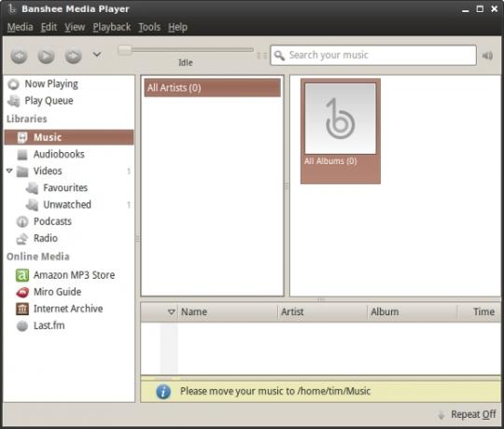Open the View menu
The height and width of the screenshot is (429, 504).
75,27
